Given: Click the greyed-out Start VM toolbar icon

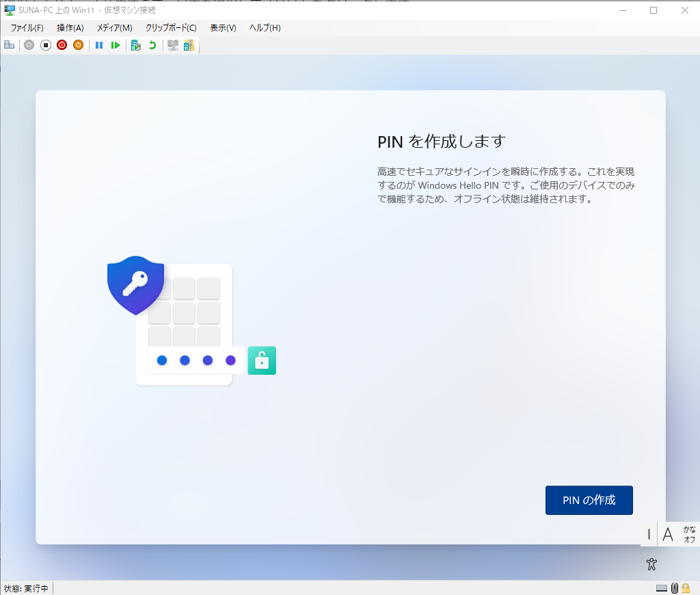Looking at the screenshot, I should coord(29,45).
